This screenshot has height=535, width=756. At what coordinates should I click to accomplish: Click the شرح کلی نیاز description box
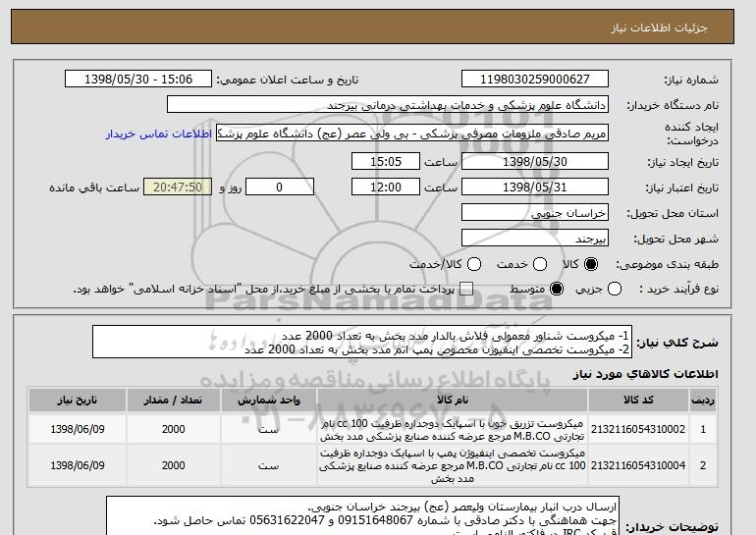click(362, 342)
